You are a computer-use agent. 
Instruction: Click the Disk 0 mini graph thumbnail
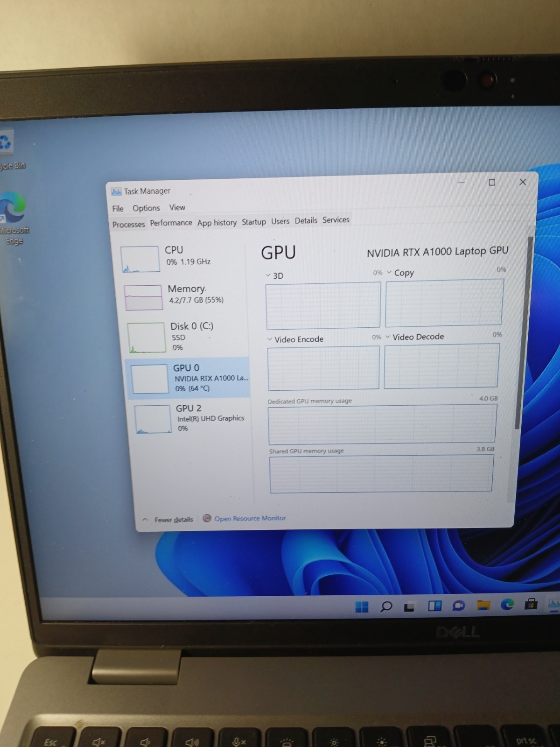[147, 338]
